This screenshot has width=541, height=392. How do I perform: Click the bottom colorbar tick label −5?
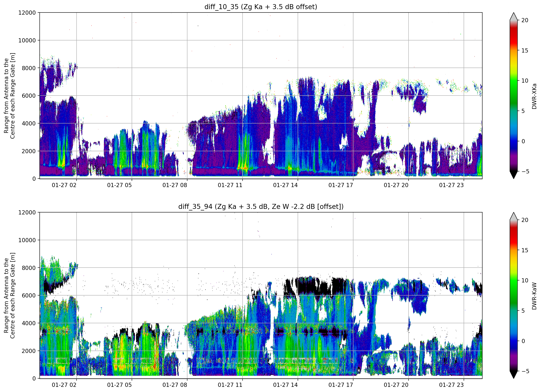[525, 371]
